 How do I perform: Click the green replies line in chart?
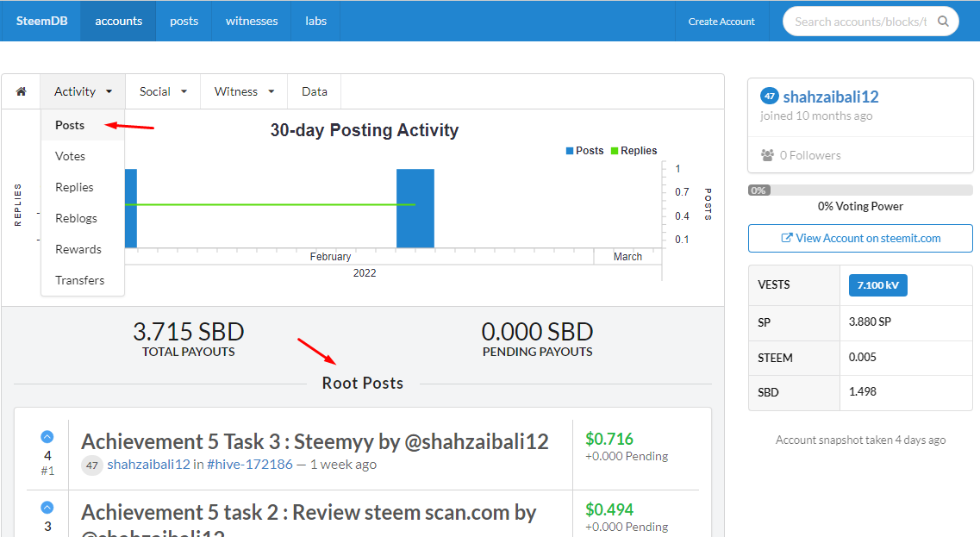pos(270,204)
